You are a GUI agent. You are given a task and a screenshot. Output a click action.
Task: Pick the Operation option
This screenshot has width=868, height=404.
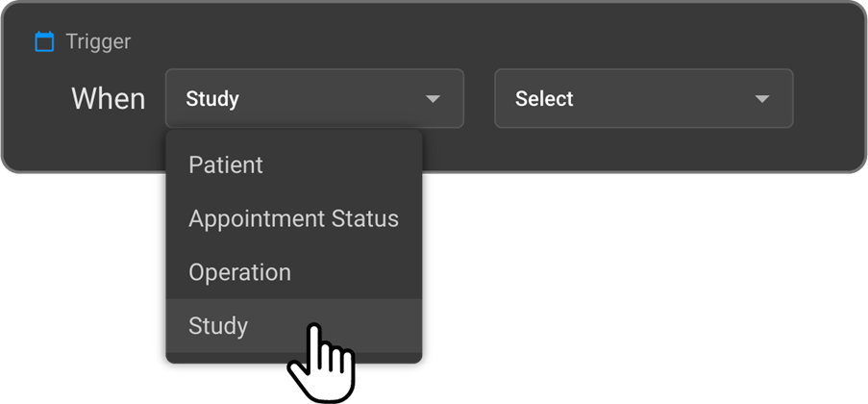click(239, 272)
